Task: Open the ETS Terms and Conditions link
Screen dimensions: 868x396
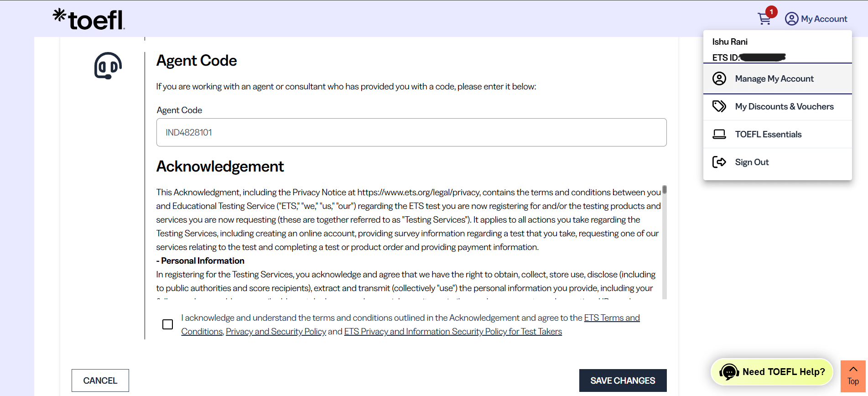Action: click(x=612, y=318)
